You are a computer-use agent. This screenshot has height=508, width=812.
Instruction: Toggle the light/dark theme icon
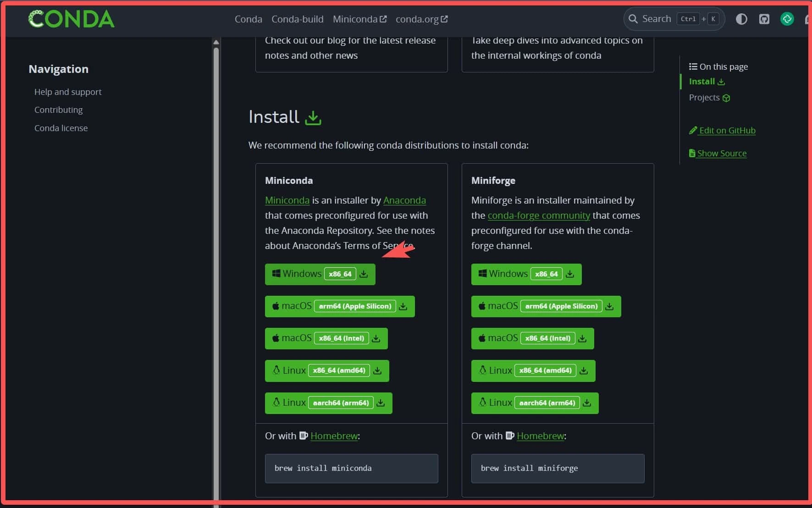tap(741, 19)
